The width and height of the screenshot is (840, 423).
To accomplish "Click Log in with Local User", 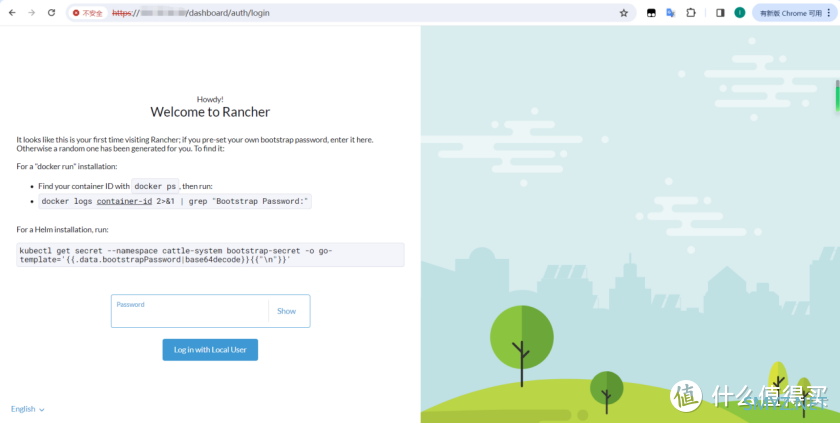I will (210, 350).
